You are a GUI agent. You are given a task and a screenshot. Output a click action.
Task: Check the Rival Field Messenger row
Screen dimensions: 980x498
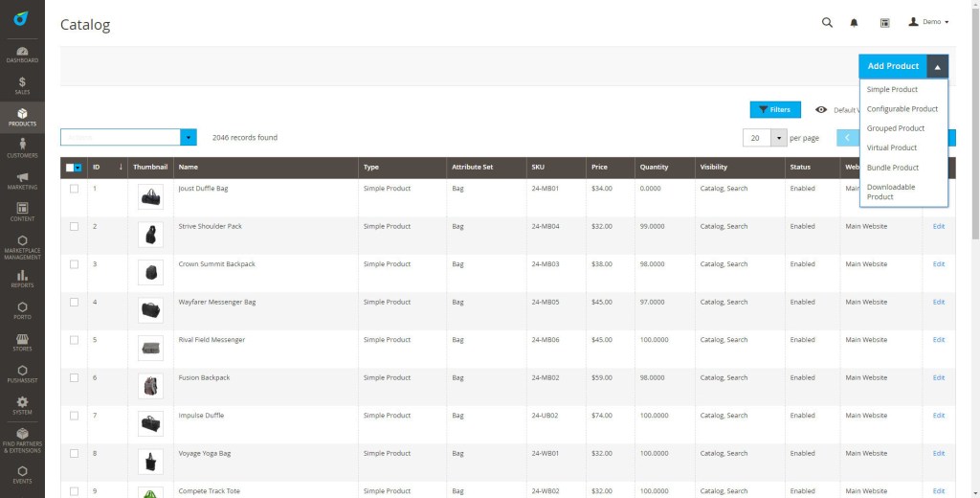pyautogui.click(x=75, y=340)
